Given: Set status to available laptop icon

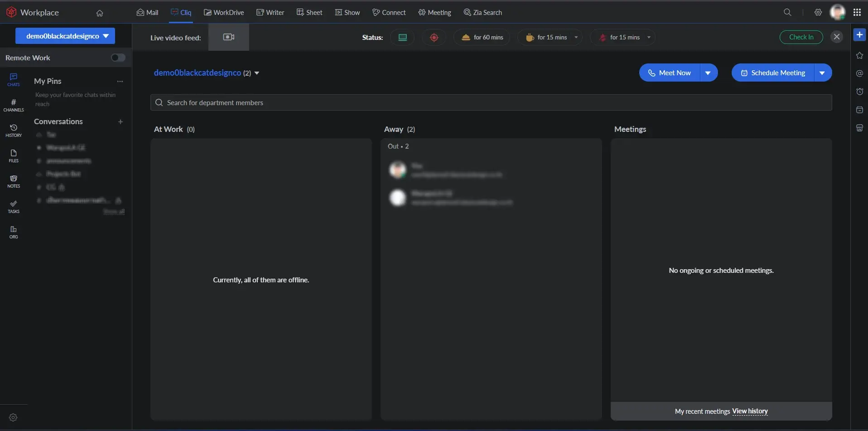Looking at the screenshot, I should click(402, 37).
